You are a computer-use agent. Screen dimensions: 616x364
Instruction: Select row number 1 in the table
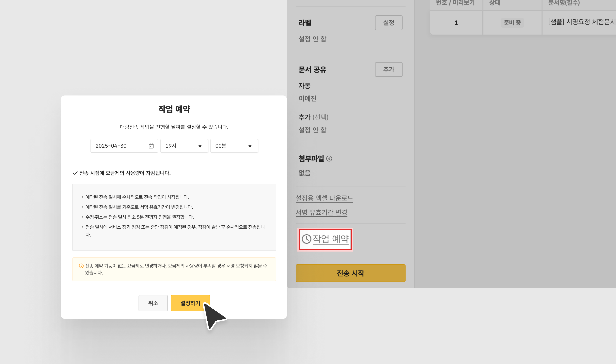(x=456, y=23)
